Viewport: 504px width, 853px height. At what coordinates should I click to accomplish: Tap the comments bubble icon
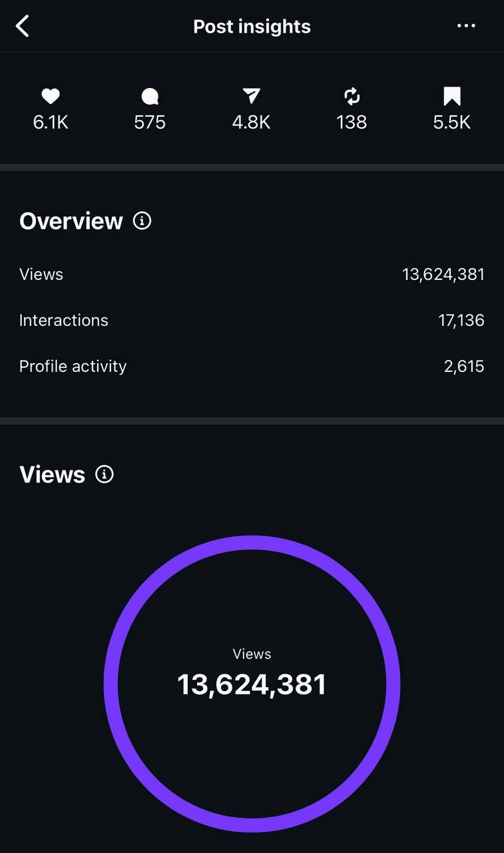[150, 97]
